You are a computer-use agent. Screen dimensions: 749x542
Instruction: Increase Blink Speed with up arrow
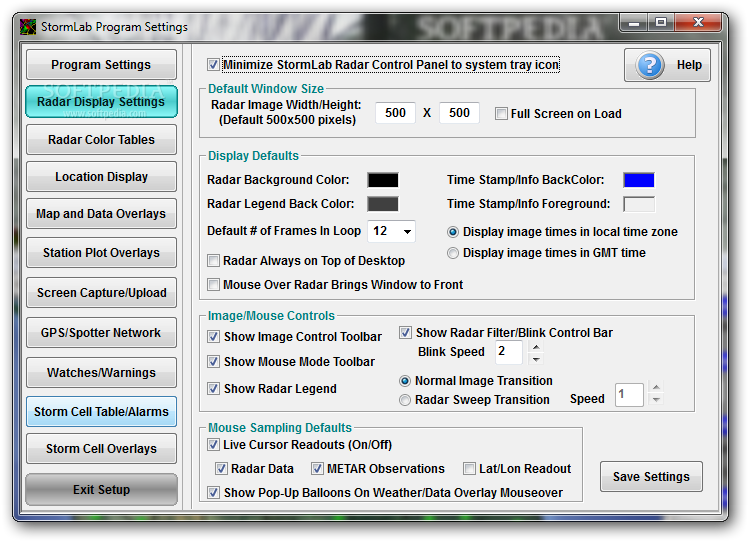(536, 347)
